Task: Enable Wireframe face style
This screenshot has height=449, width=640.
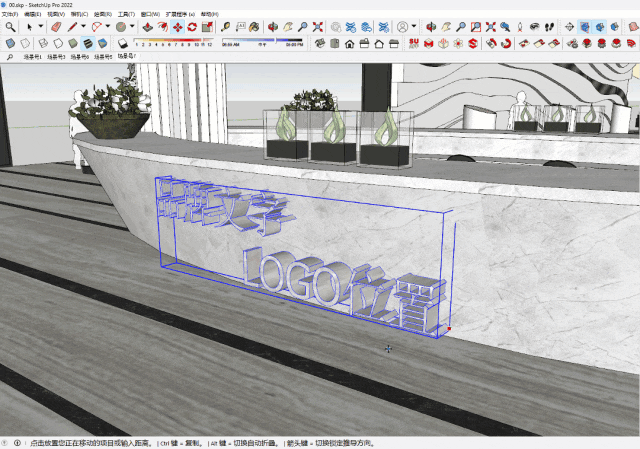Action: point(43,43)
